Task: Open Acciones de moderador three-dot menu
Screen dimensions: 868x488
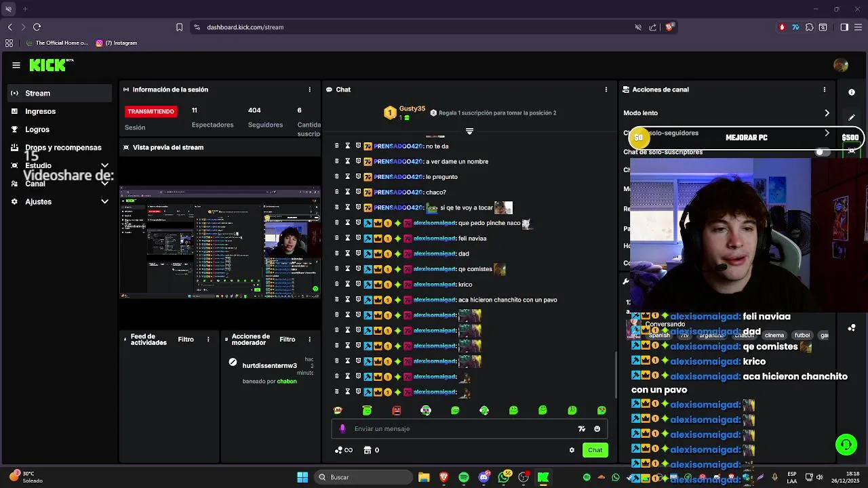Action: click(310, 340)
